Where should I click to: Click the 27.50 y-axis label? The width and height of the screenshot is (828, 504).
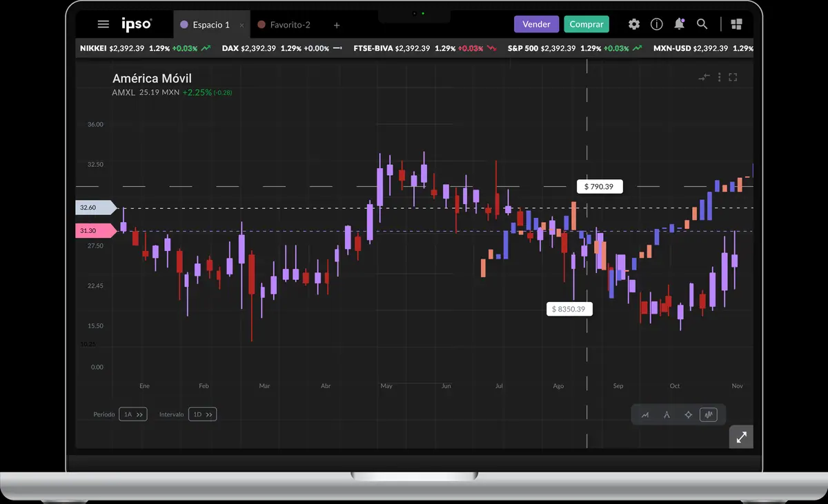[95, 246]
